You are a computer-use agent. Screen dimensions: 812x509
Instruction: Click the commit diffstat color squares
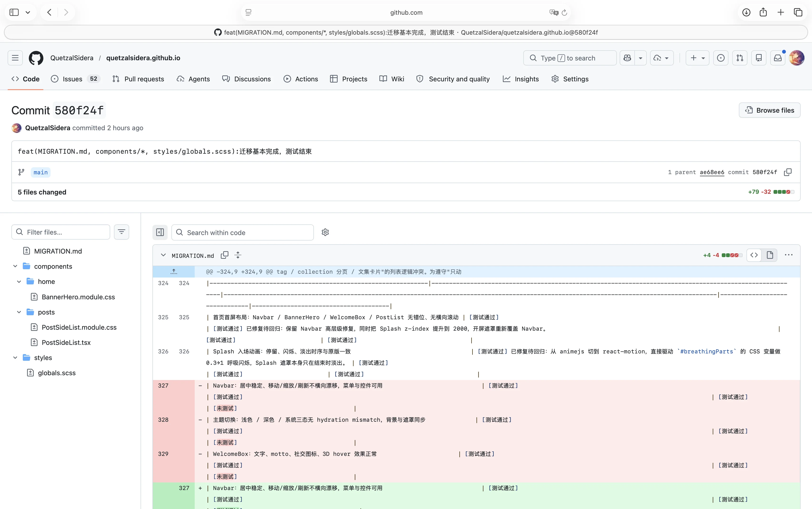coord(784,192)
